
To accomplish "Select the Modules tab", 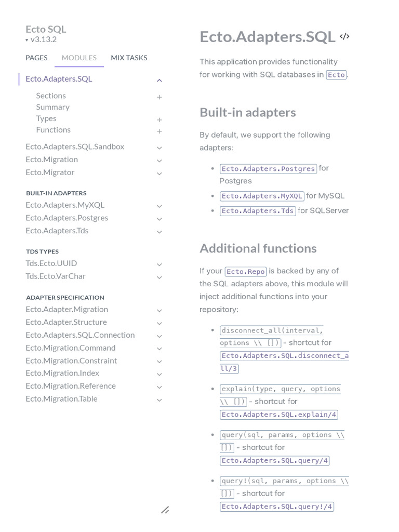I will [79, 58].
